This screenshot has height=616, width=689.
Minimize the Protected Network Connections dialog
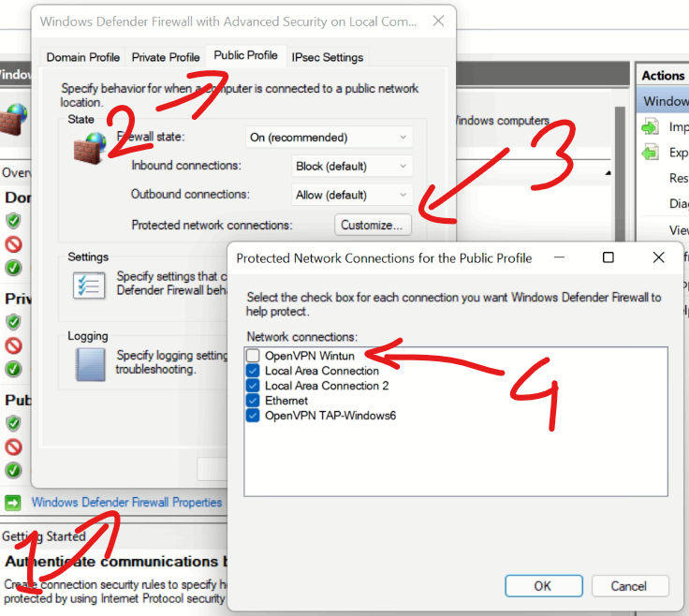[x=560, y=257]
